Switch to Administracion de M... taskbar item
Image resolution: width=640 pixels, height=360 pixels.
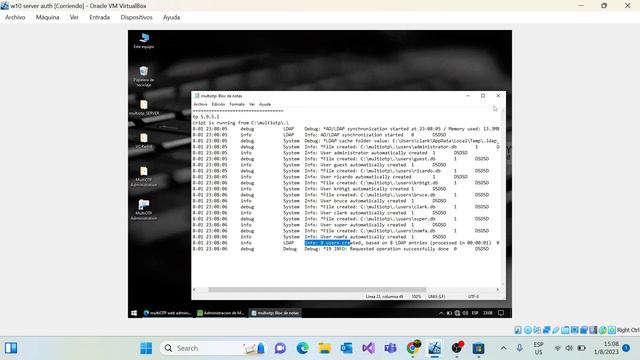[220, 313]
